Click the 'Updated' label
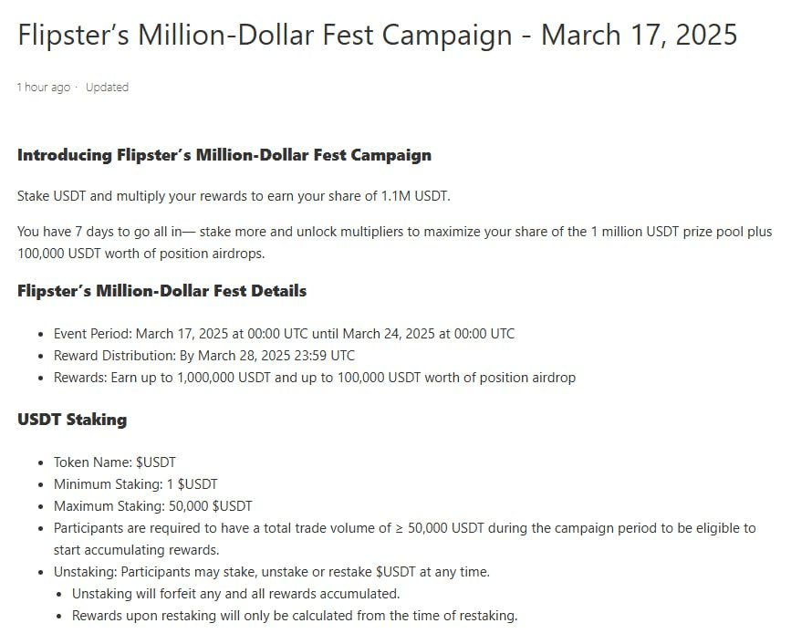The width and height of the screenshot is (812, 644). point(107,87)
